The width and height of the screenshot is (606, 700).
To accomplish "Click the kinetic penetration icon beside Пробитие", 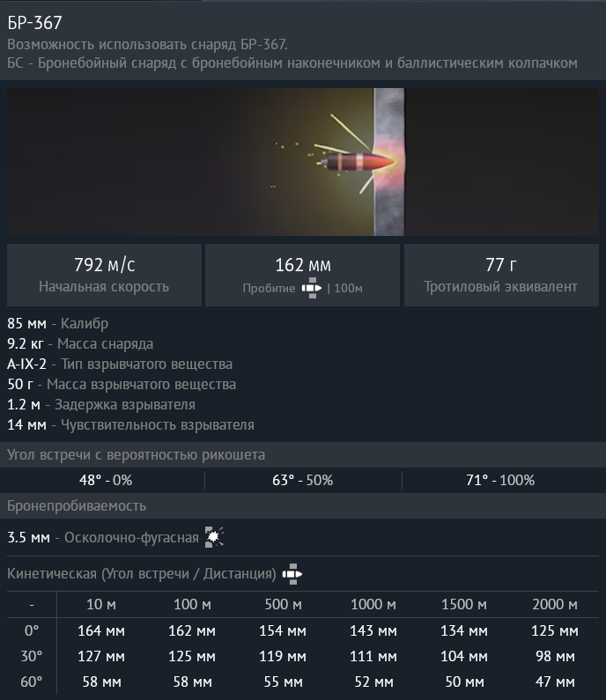I will [311, 288].
